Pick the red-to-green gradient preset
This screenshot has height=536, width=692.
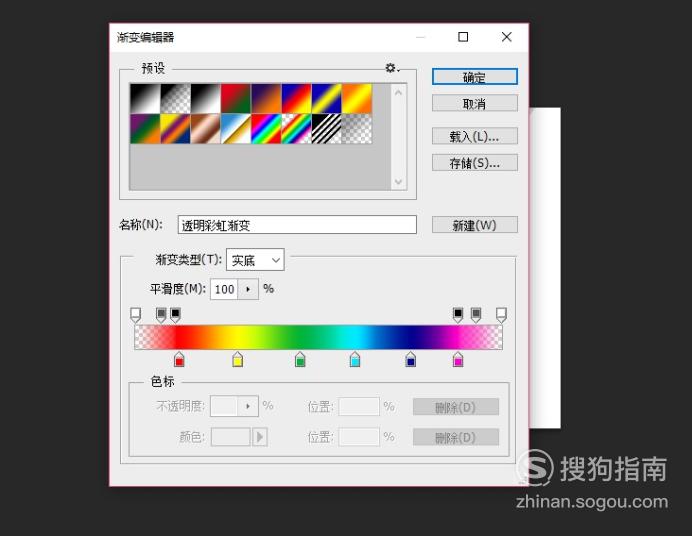236,98
